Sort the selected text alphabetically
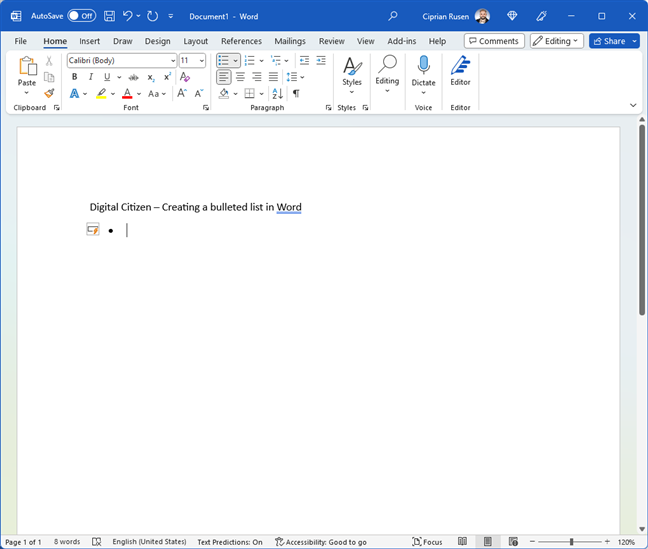 pyautogui.click(x=277, y=93)
